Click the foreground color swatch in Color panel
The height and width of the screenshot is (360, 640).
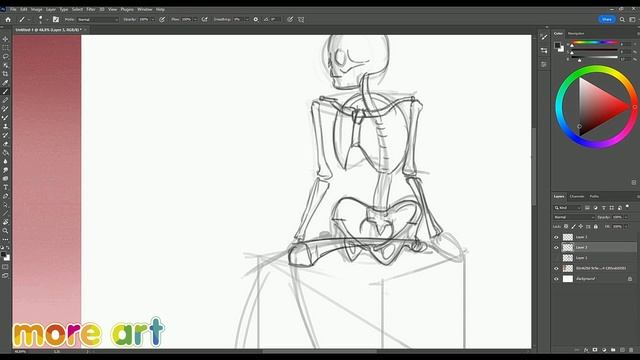coord(557,45)
